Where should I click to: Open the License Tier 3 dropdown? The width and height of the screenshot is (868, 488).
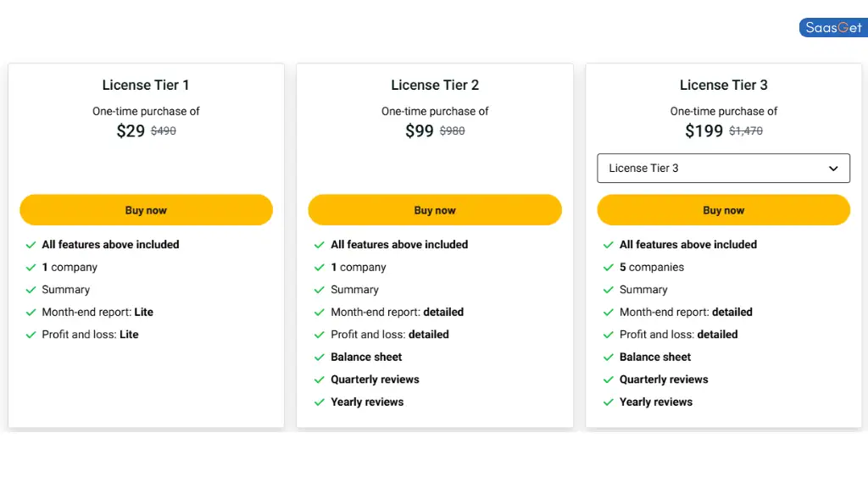pos(724,169)
